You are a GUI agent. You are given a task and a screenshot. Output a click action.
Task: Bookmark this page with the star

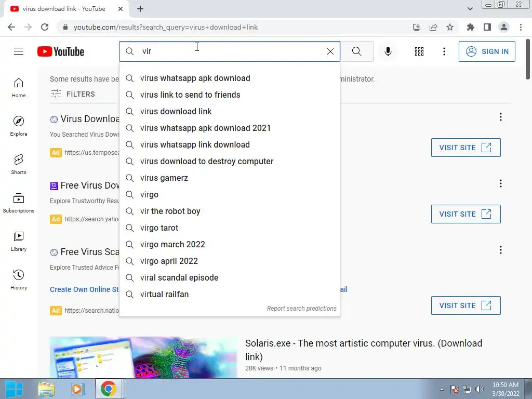(450, 27)
